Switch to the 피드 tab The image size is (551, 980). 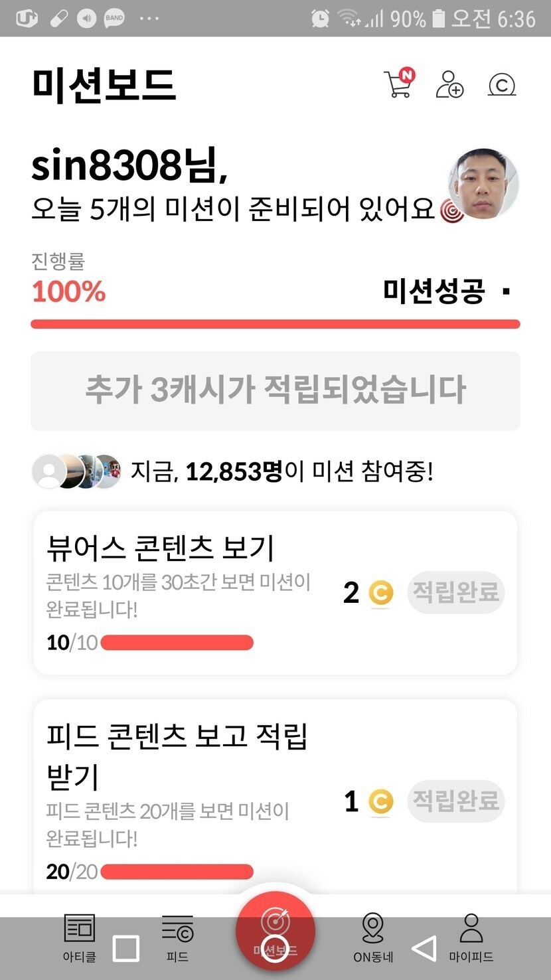(x=177, y=937)
